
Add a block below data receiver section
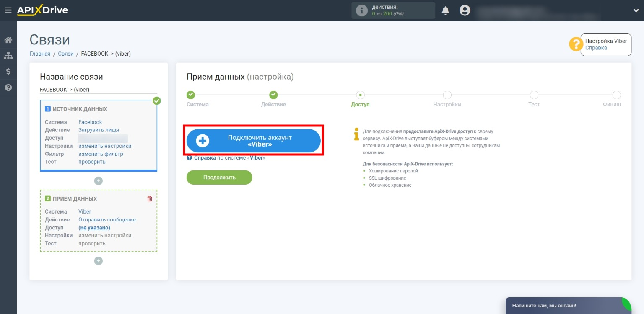click(x=99, y=261)
